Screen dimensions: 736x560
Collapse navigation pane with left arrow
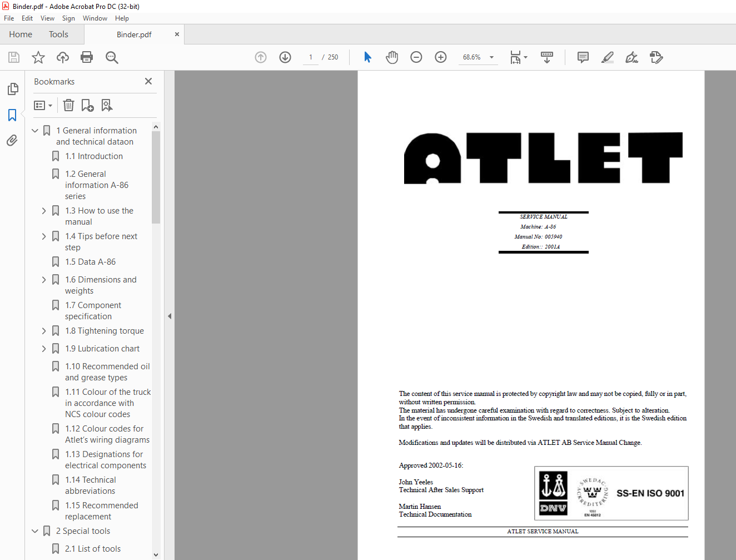[170, 316]
